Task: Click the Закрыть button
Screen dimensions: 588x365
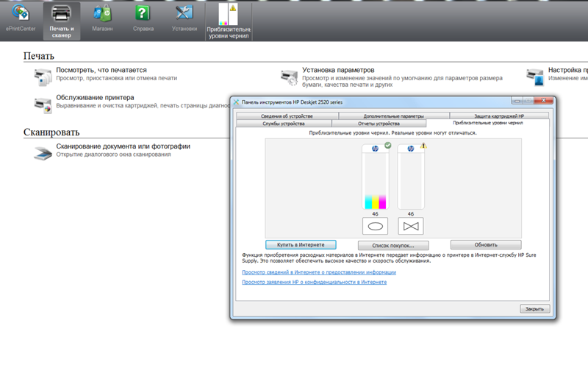Action: [x=535, y=308]
